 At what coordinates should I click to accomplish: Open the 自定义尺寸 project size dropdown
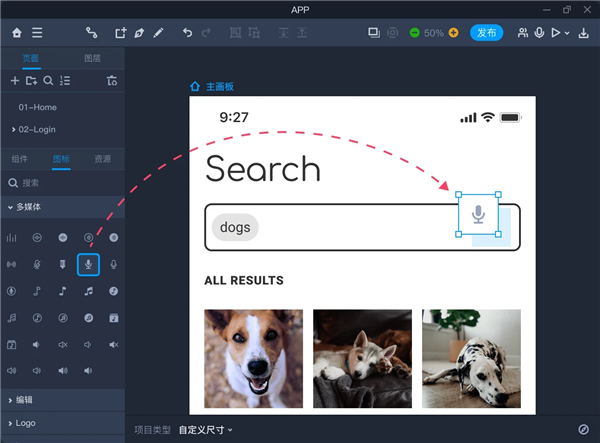(205, 430)
